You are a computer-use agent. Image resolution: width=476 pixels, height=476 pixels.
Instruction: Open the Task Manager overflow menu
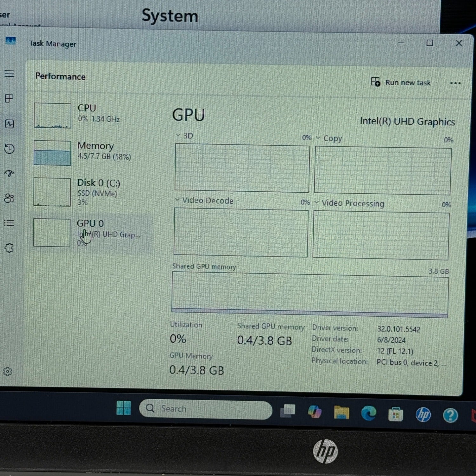click(455, 83)
